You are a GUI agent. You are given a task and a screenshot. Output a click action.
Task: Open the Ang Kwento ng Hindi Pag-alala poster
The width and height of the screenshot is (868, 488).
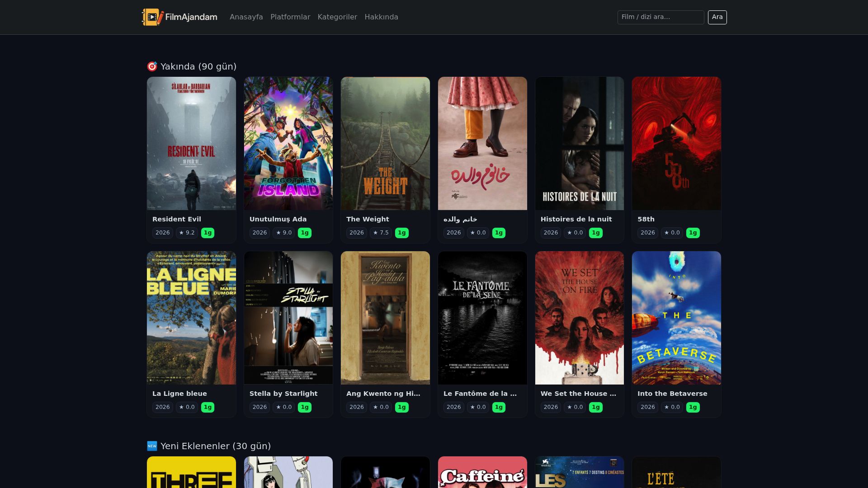(x=385, y=318)
